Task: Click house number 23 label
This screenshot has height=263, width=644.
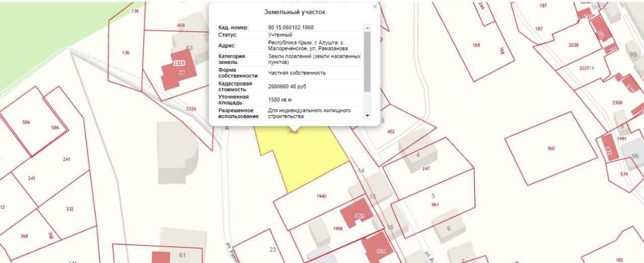Action: coord(273,249)
